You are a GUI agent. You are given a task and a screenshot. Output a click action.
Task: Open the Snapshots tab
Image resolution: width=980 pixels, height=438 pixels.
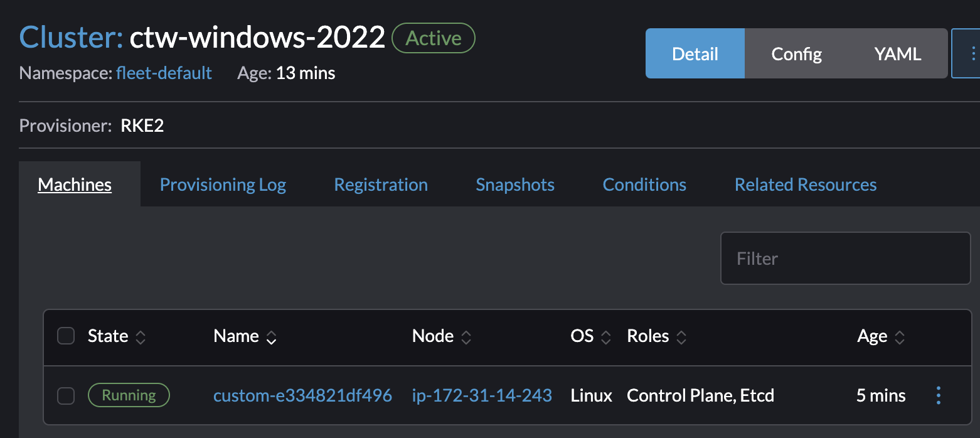tap(514, 184)
